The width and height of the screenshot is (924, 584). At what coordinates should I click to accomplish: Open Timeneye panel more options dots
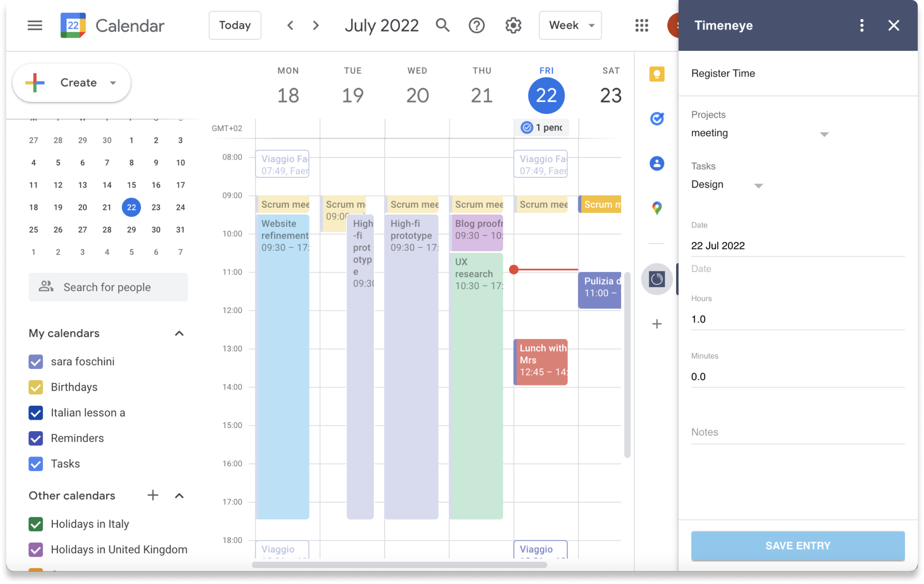[x=862, y=25]
